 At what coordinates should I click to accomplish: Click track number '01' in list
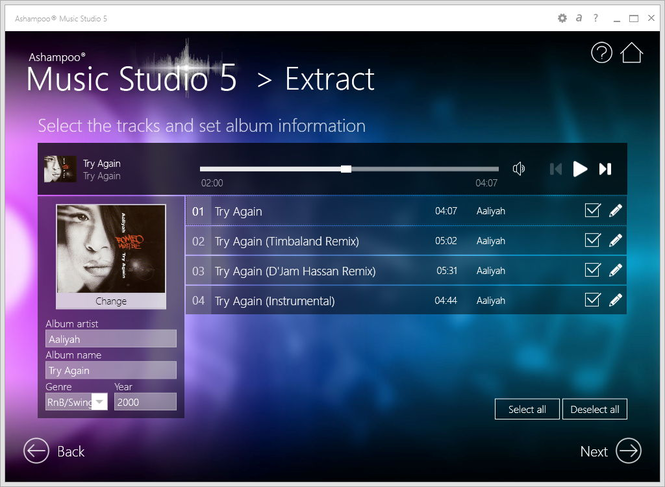[198, 211]
